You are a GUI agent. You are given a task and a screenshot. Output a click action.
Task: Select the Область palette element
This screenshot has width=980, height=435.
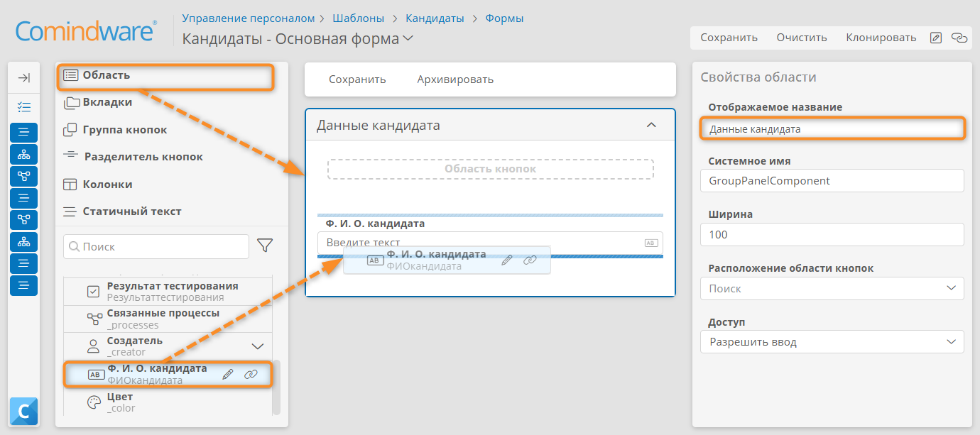165,76
